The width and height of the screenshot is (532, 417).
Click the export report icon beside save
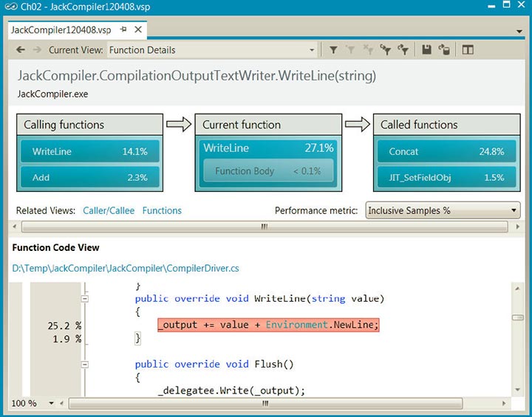point(444,50)
